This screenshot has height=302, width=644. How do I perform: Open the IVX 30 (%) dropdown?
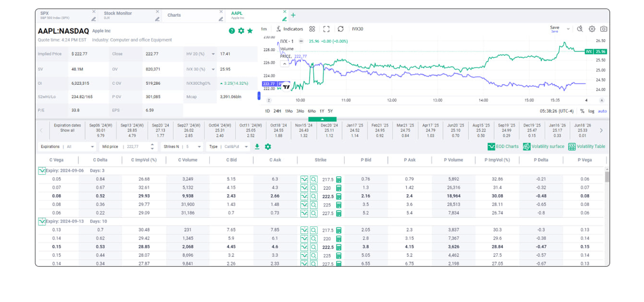[213, 69]
